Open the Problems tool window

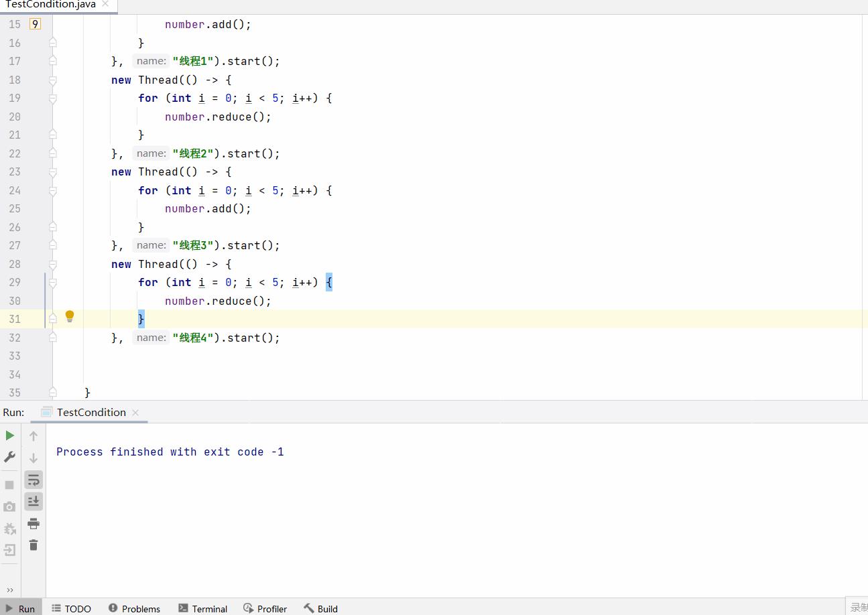click(x=134, y=608)
